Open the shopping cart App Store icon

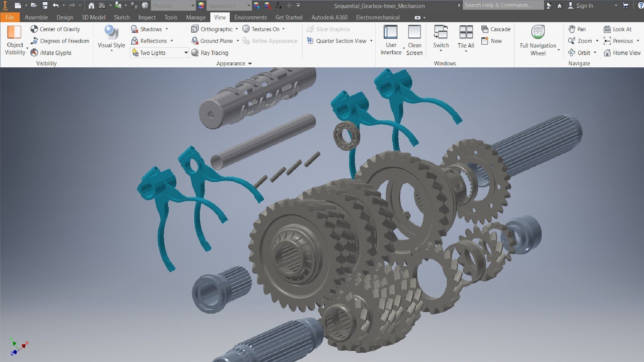625,6
